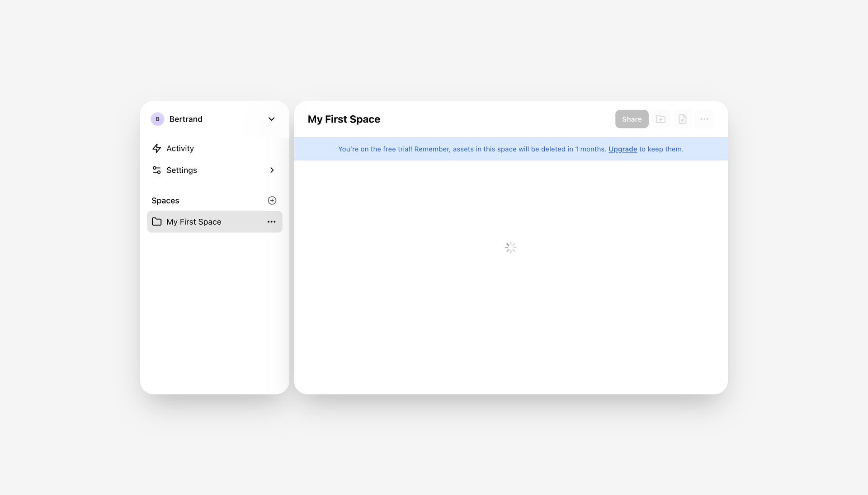Open the Upgrade link in the banner
Screen dimensions: 868x495
pyautogui.click(x=623, y=149)
